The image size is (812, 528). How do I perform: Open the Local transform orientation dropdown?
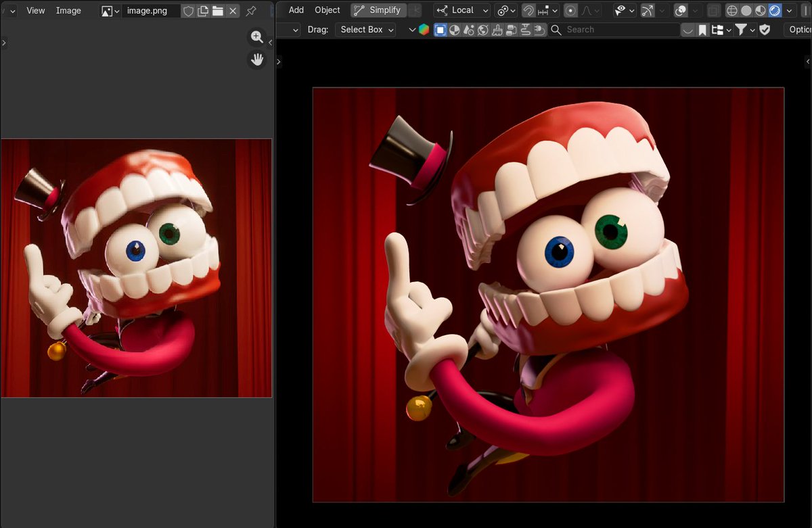462,10
